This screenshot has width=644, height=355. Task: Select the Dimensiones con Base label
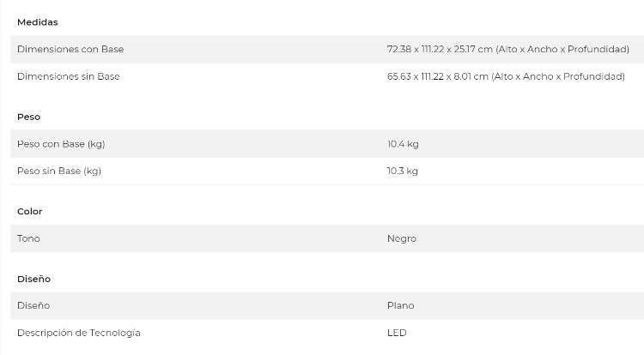(x=70, y=50)
